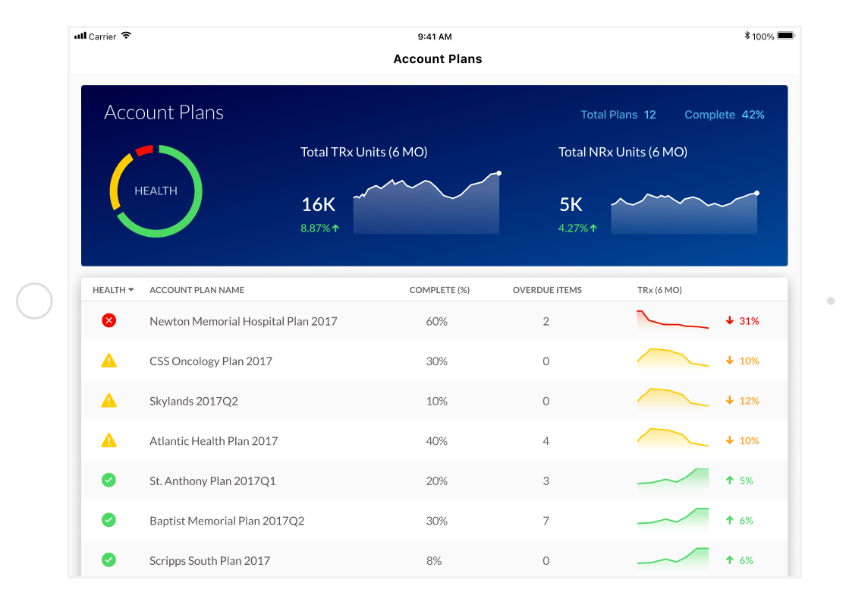Click the red down arrow next to 31%
This screenshot has width=868, height=602.
coord(730,320)
